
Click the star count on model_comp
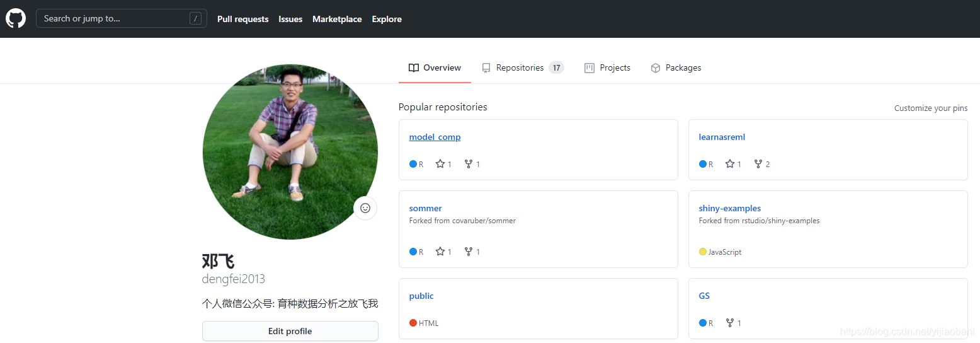point(443,164)
